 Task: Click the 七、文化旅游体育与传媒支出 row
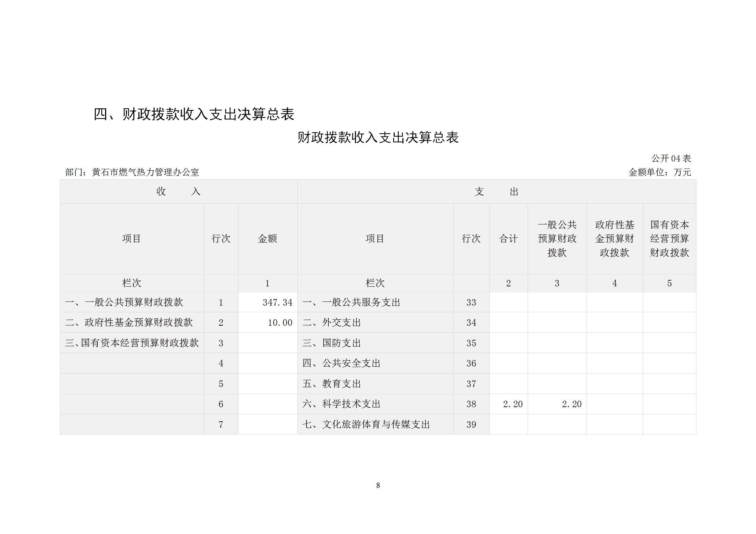coord(366,424)
